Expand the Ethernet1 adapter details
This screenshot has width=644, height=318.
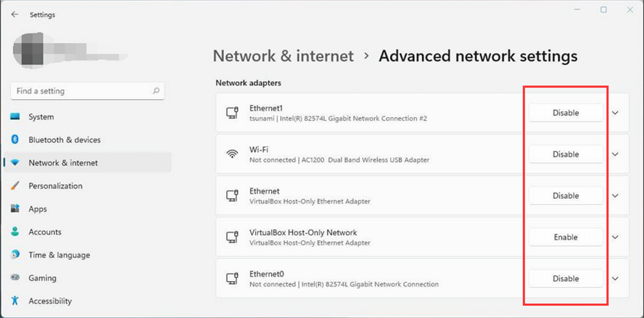pos(615,113)
